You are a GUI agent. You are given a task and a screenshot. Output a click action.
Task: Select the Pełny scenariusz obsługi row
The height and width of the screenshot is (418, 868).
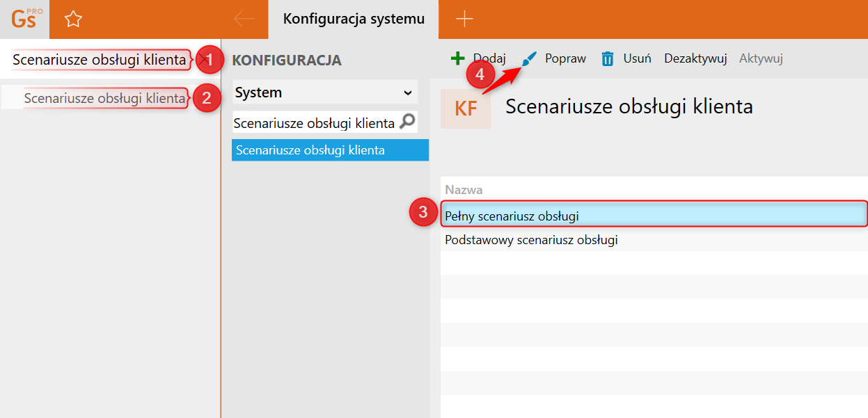tap(653, 216)
